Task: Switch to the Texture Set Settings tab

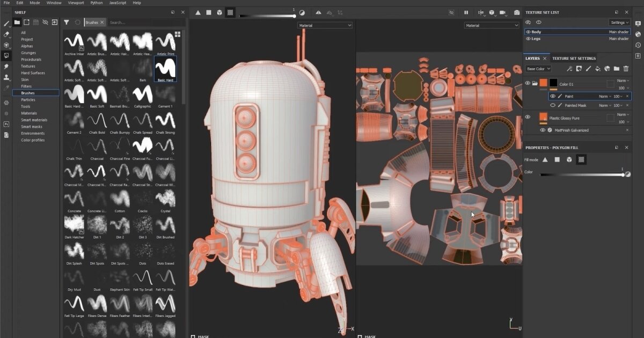Action: tap(574, 58)
